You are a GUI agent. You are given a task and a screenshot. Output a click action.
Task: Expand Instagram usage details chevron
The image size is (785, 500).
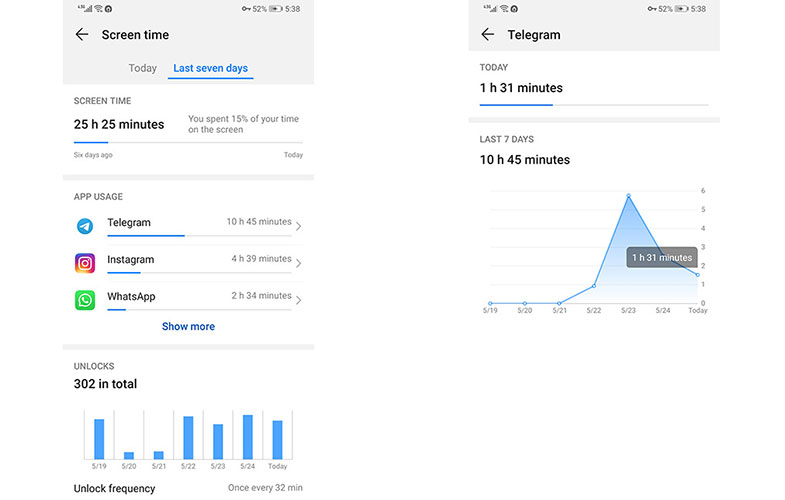[x=298, y=263]
